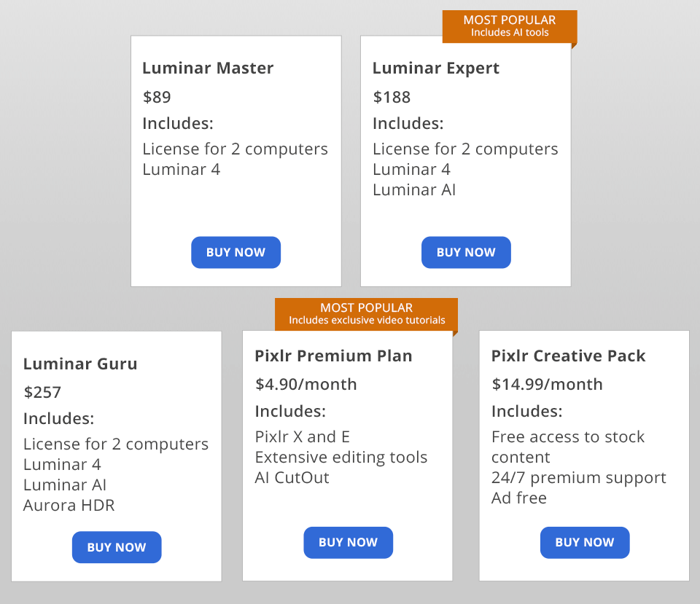Viewport: 700px width, 604px height.
Task: Click the Pixlr Creative Pack title
Action: 569,356
